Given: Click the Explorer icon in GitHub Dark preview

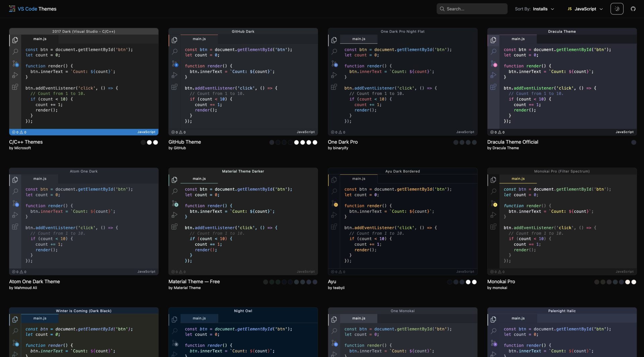Looking at the screenshot, I should [x=174, y=40].
